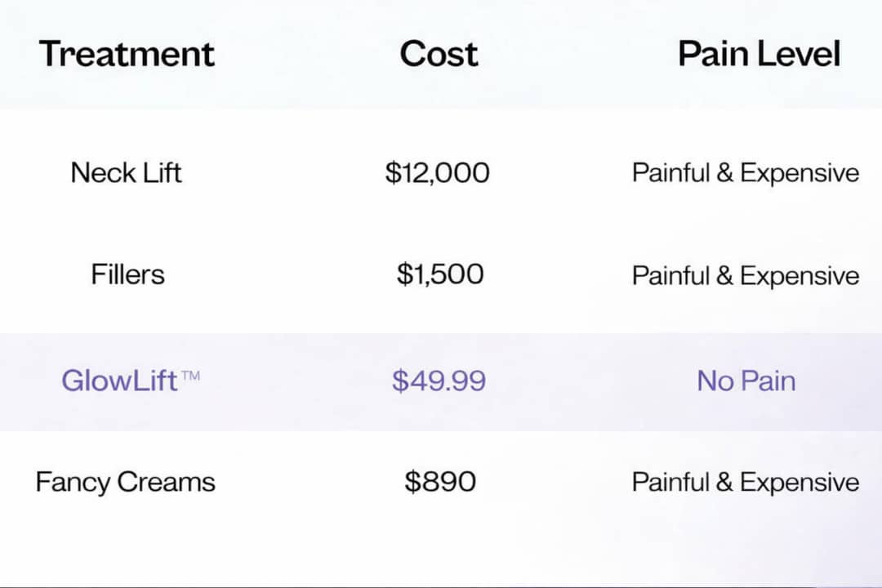Screen dimensions: 882x588
Task: Click the trademark symbol beside GlowLift
Action: (189, 376)
